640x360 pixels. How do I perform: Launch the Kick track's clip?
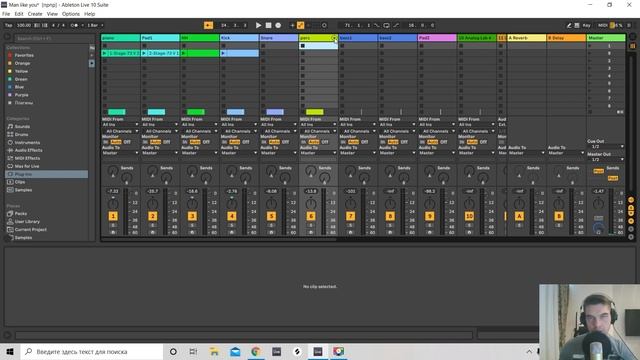(x=223, y=53)
